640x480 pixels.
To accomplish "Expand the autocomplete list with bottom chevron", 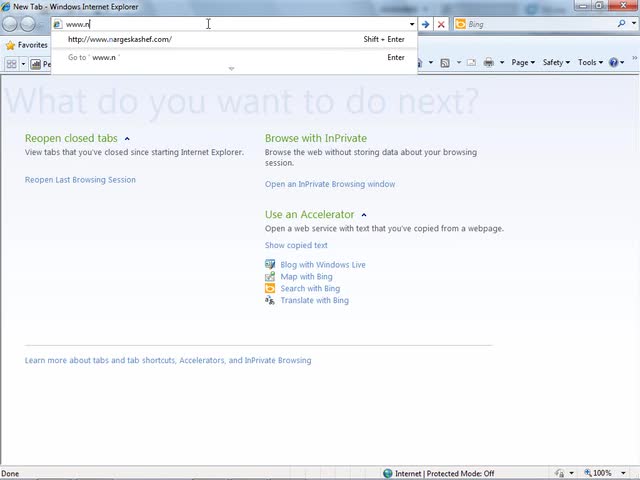I will tap(231, 69).
